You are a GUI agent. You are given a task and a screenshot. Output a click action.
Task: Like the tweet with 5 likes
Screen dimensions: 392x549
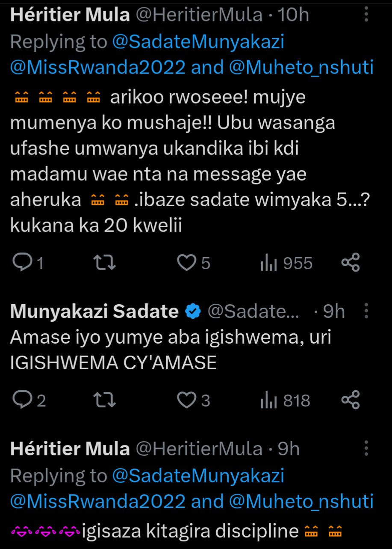pyautogui.click(x=186, y=263)
